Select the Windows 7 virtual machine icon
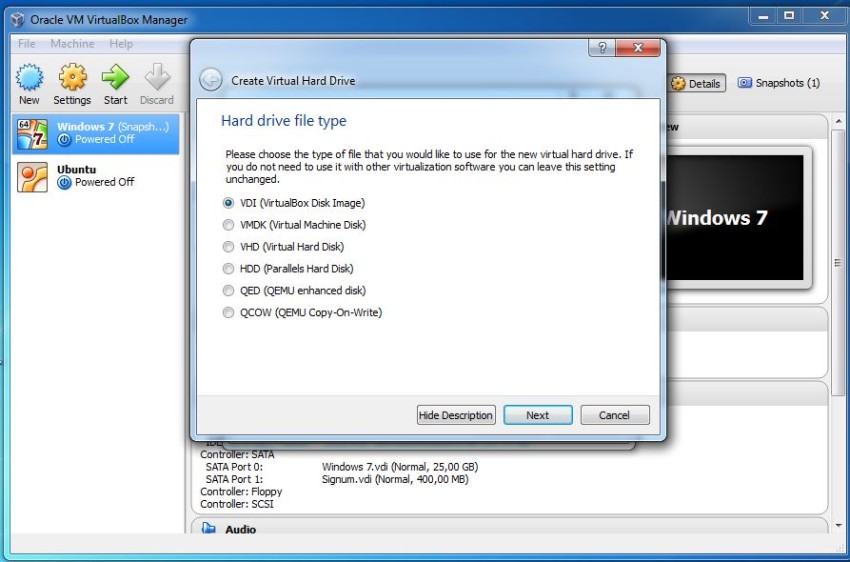Screen dimensions: 850x562 point(32,134)
